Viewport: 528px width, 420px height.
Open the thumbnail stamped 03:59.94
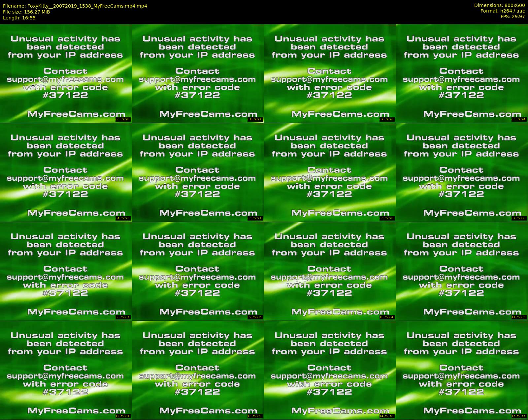tap(462, 73)
